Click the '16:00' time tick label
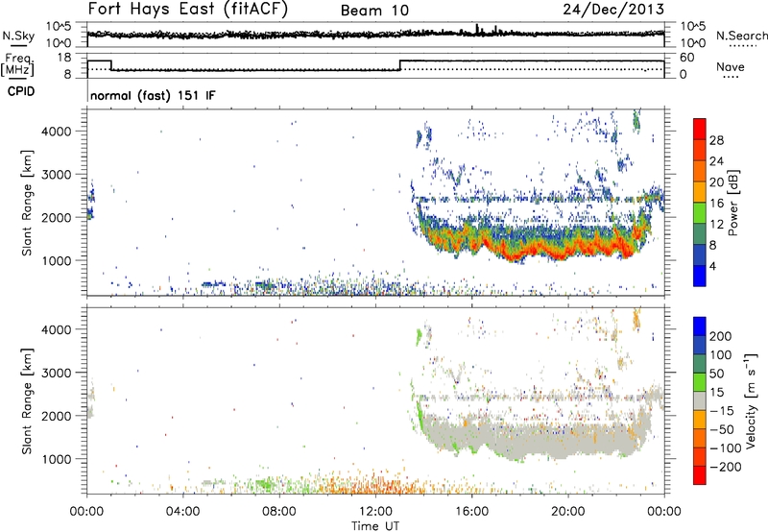The image size is (768, 532). coord(471,512)
